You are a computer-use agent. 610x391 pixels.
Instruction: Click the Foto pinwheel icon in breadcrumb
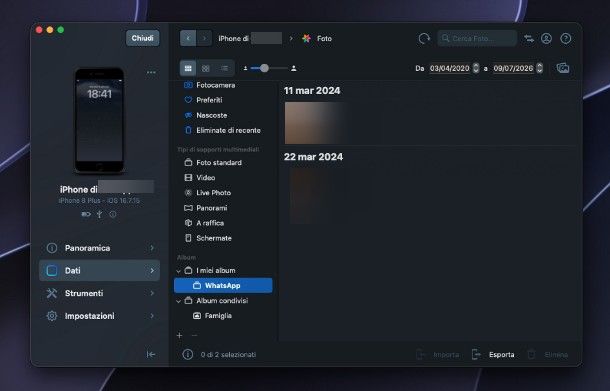point(307,38)
